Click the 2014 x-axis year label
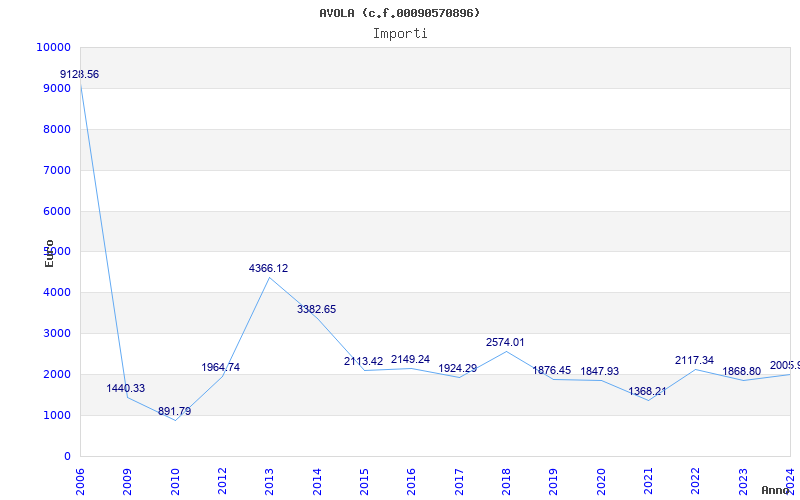 click(317, 482)
